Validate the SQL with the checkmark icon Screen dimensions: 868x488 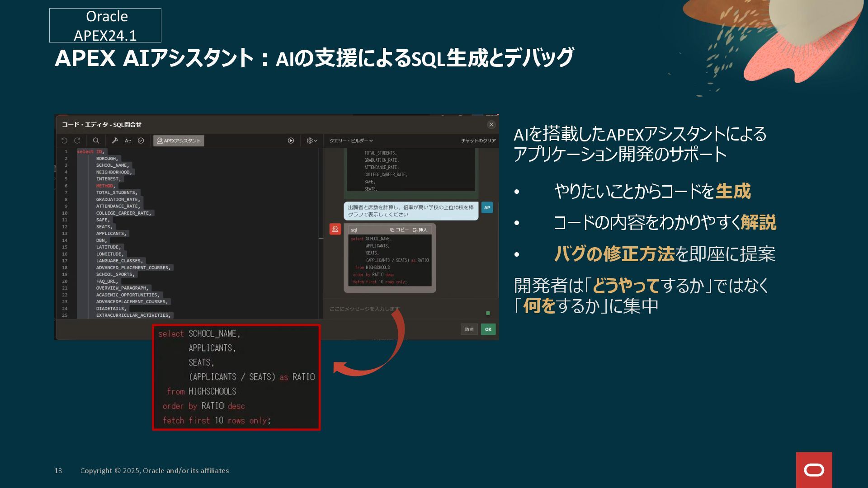(141, 141)
